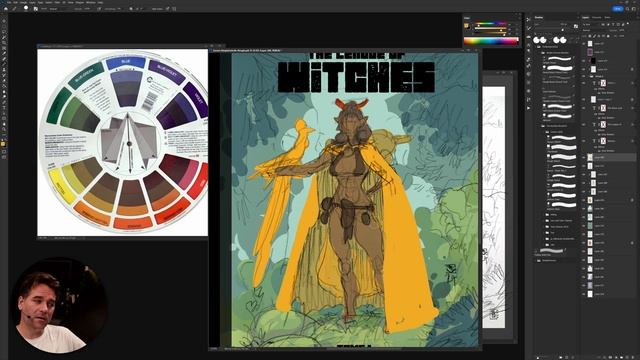This screenshot has height=360, width=640.
Task: Click lock position icon in Layers panel
Action: [598, 36]
